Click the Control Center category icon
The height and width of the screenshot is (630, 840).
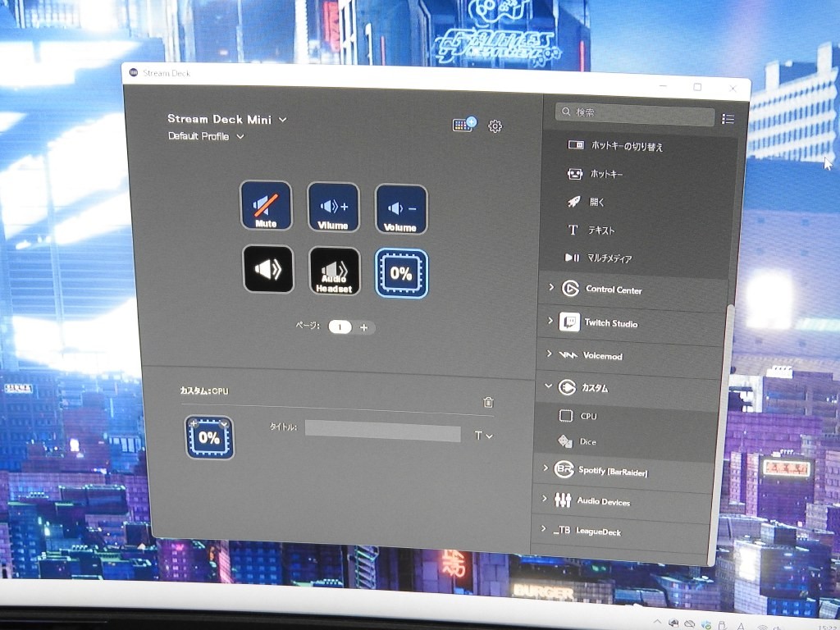pos(570,288)
